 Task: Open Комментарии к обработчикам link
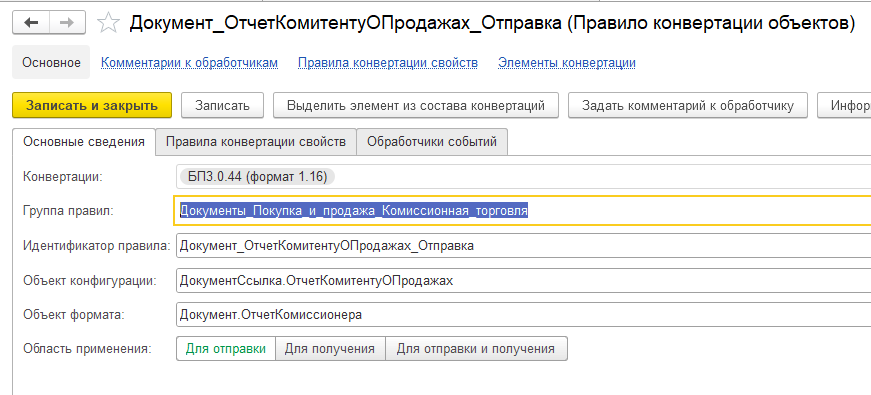[189, 63]
